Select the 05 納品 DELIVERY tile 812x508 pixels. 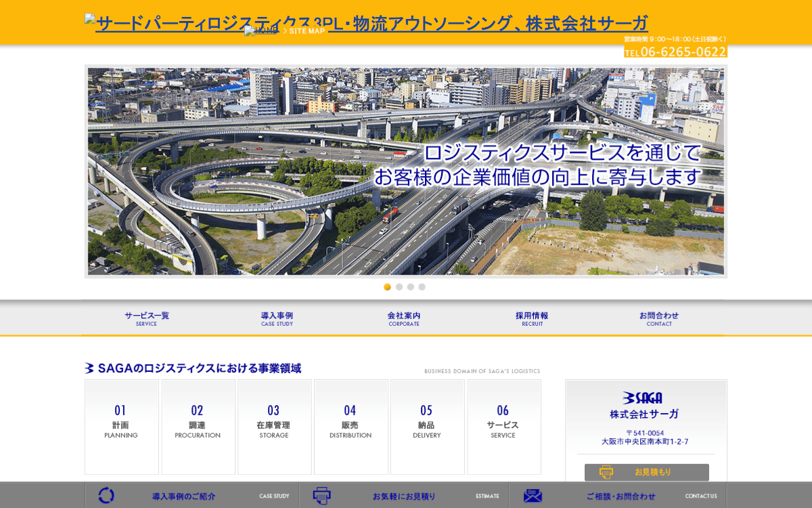click(x=428, y=427)
